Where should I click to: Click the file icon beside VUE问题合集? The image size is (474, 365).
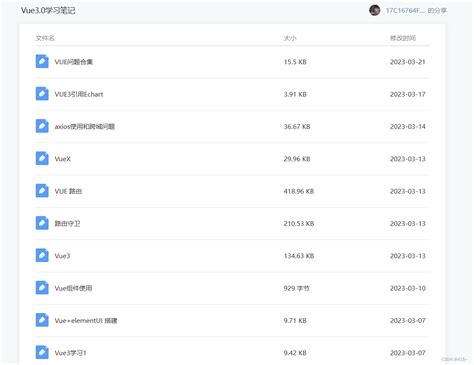pyautogui.click(x=42, y=61)
